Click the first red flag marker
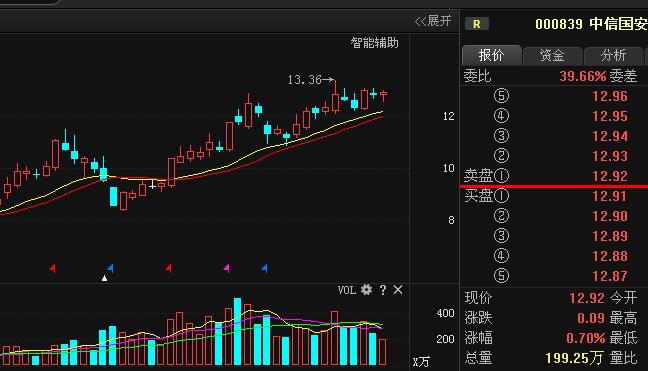Image resolution: width=648 pixels, height=371 pixels. point(52,269)
